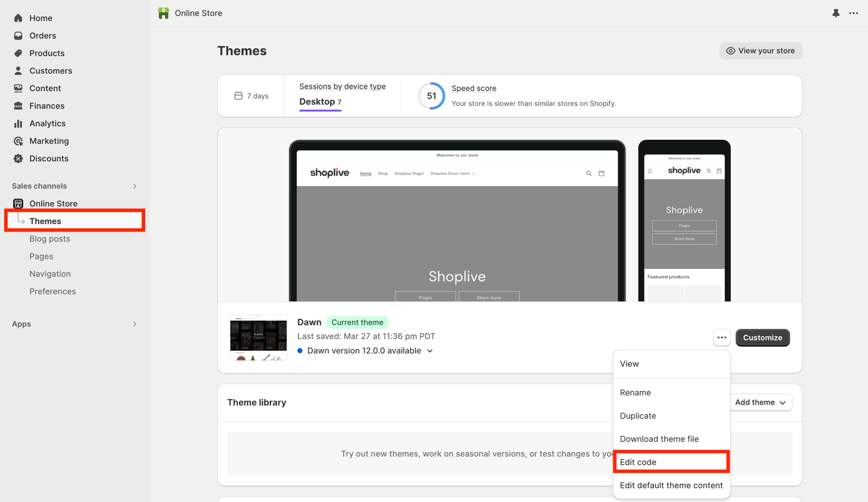Click the mobile store preview image
The height and width of the screenshot is (502, 868).
pos(684,221)
